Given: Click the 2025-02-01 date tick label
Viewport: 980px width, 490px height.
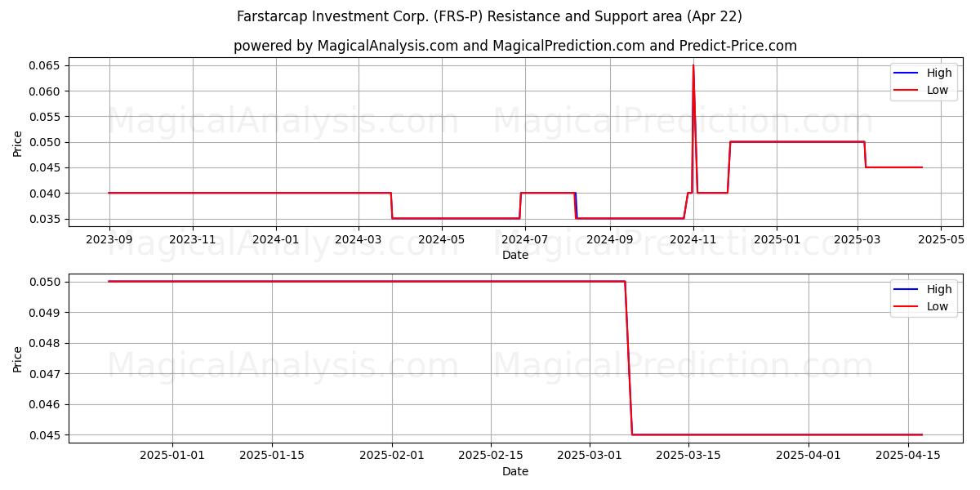Looking at the screenshot, I should (392, 456).
